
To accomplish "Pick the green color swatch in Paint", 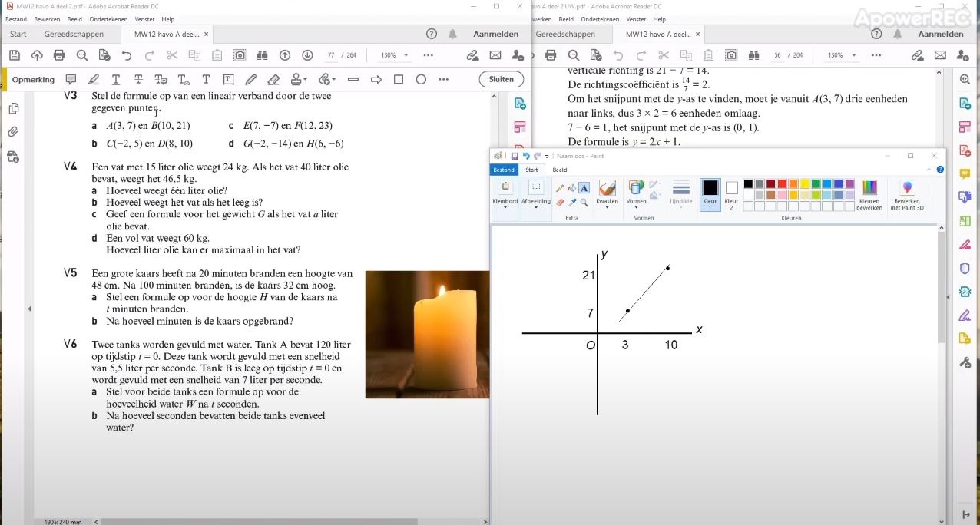I will point(816,184).
